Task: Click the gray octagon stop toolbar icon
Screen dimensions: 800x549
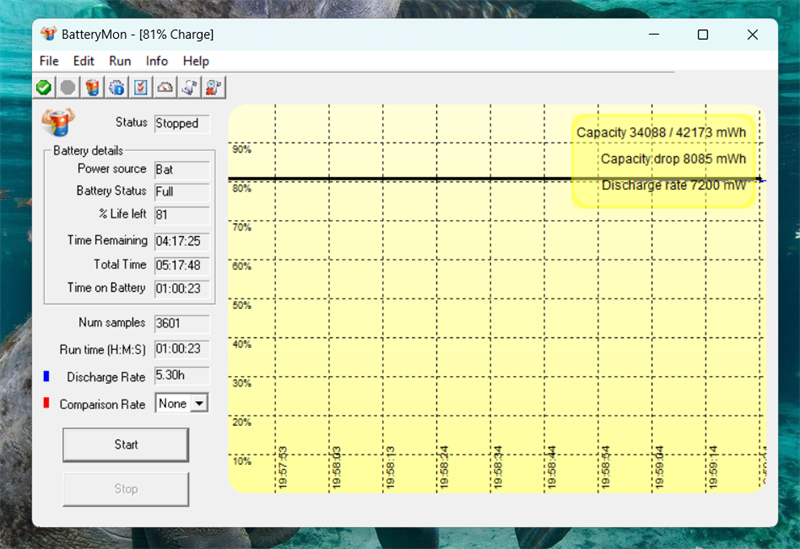Action: [68, 87]
